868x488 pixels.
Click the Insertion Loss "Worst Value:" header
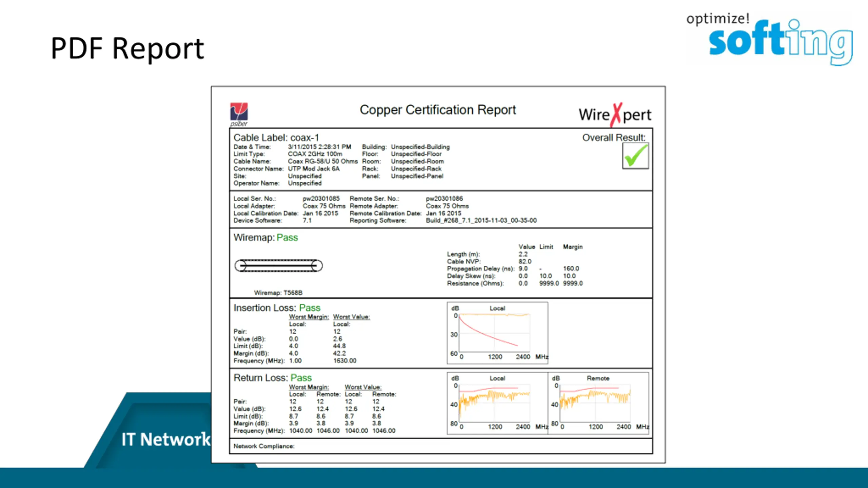(351, 317)
